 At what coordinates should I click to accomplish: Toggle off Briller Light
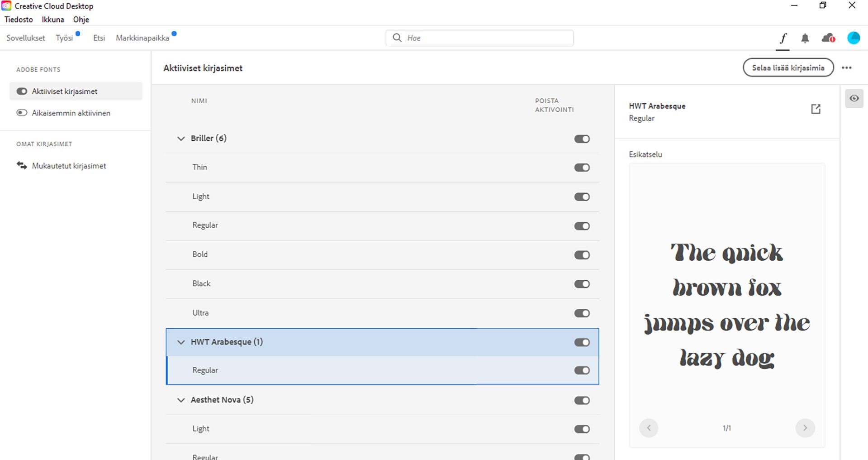tap(582, 197)
